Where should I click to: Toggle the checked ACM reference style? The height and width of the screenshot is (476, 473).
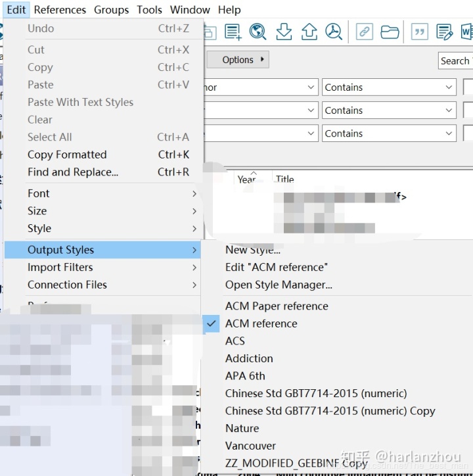(338, 323)
